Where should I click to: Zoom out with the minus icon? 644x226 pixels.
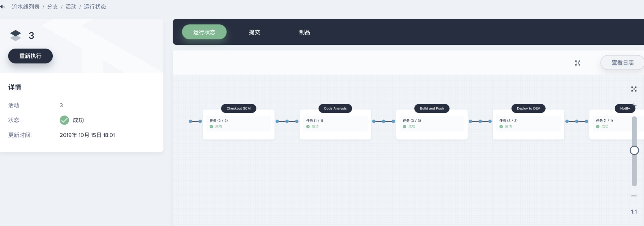coord(634,196)
